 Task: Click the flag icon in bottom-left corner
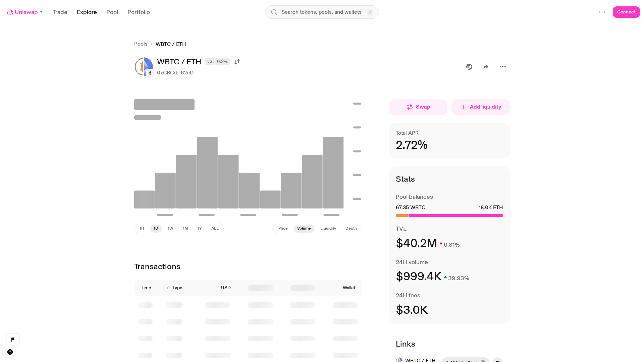(x=13, y=340)
